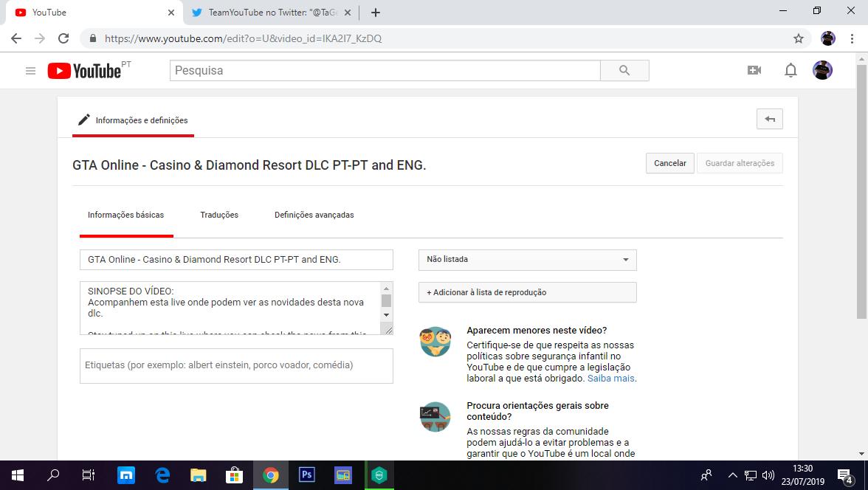Image resolution: width=868 pixels, height=490 pixels.
Task: Close the TeamYouTube Twitter tab
Action: pos(348,13)
